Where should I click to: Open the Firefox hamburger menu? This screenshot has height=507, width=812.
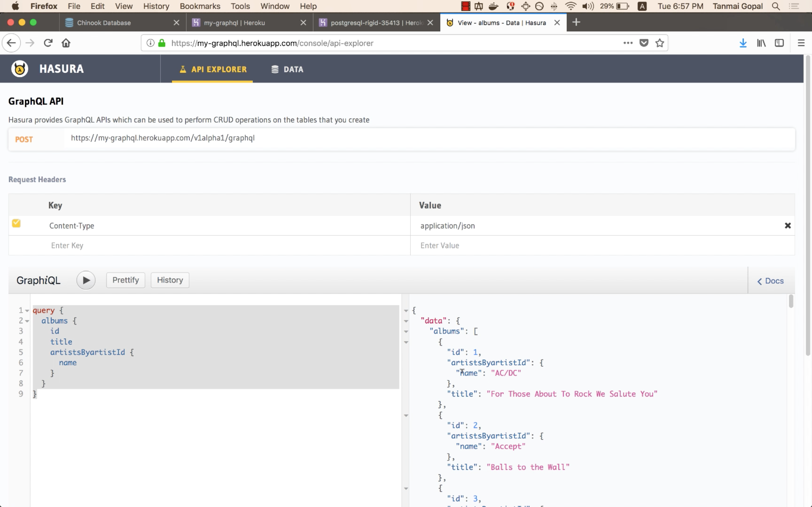801,43
